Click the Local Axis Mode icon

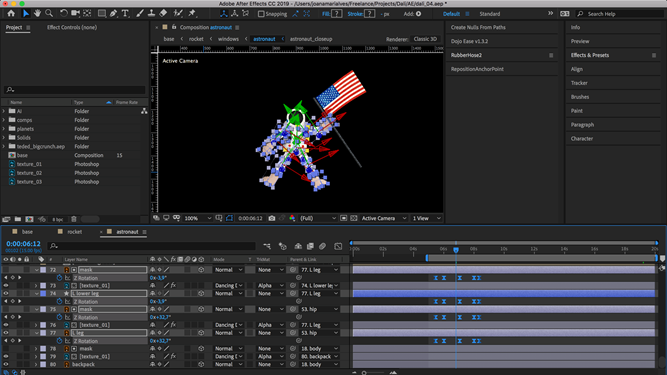(224, 14)
